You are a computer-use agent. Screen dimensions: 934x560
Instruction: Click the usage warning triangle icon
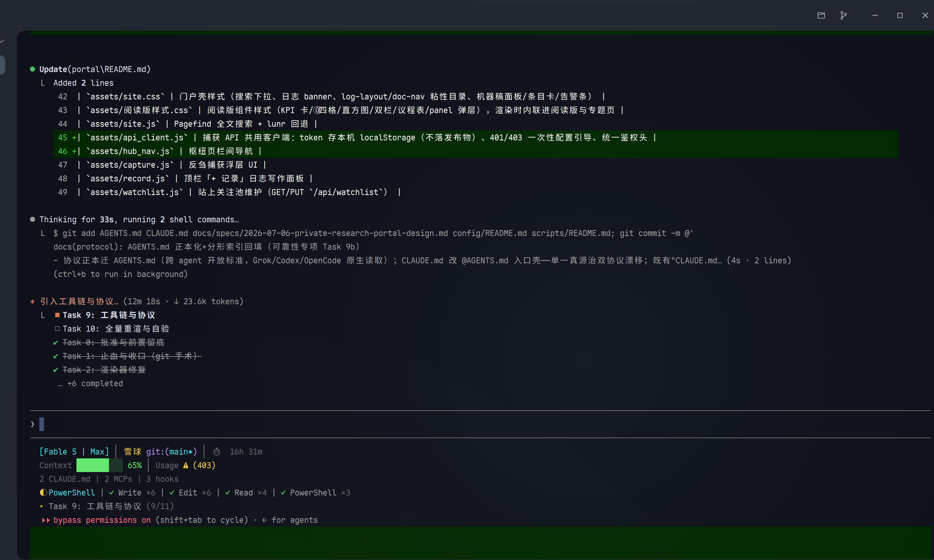[185, 466]
